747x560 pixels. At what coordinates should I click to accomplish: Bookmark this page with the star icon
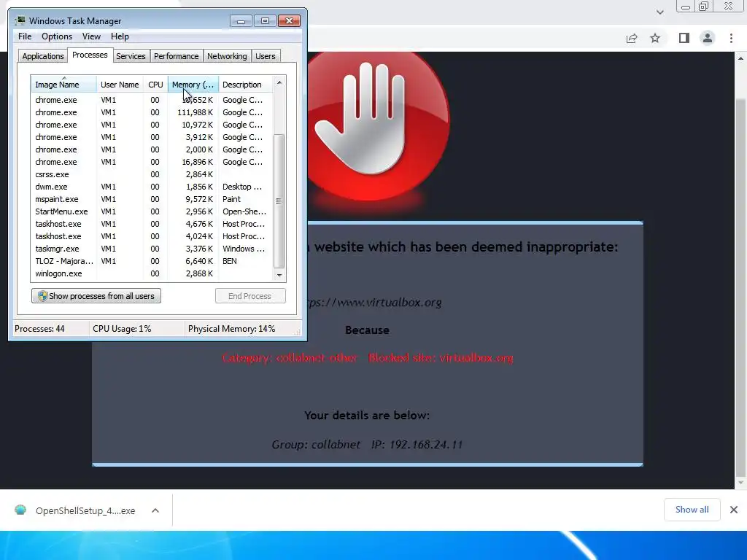[655, 38]
